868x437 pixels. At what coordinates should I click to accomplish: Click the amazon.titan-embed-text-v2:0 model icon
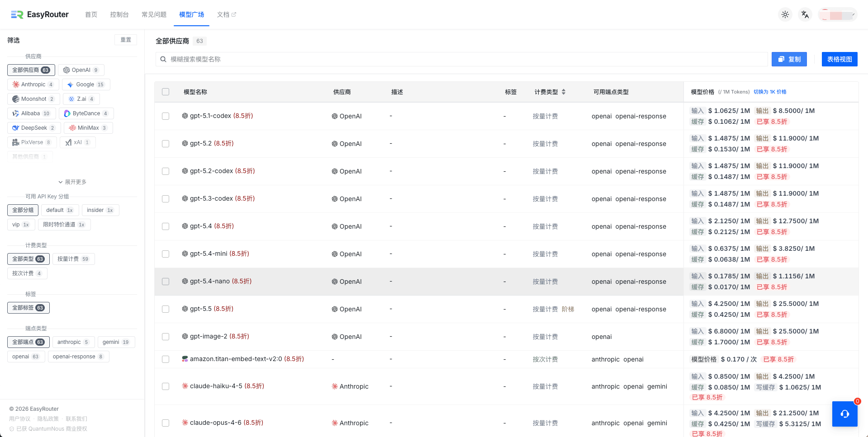[x=185, y=359]
